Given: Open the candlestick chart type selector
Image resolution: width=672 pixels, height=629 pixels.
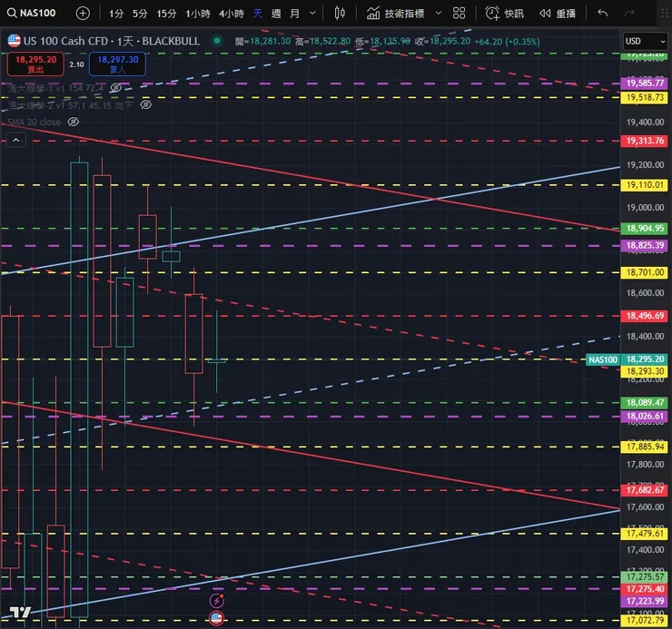Looking at the screenshot, I should (340, 14).
